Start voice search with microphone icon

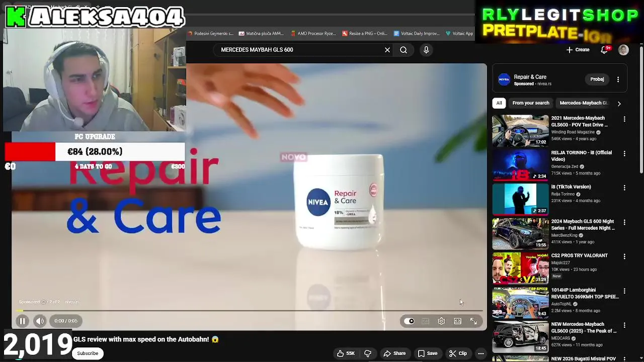click(426, 50)
